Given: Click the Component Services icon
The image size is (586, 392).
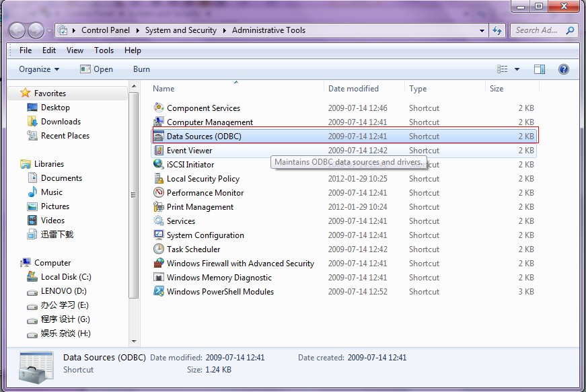Looking at the screenshot, I should (x=159, y=108).
